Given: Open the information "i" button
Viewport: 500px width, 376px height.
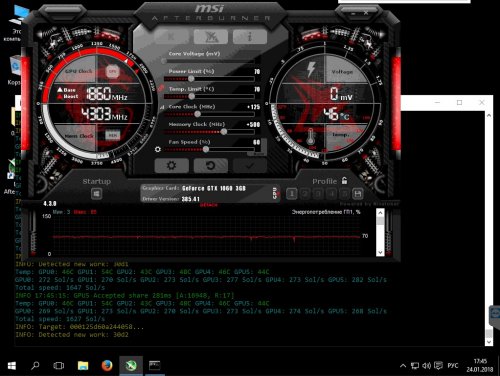Looking at the screenshot, I should click(x=250, y=36).
